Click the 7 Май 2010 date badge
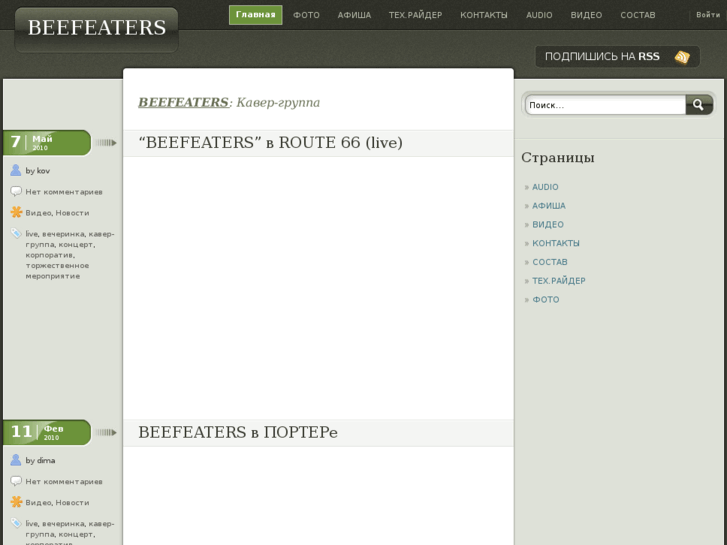Screen dimensions: 727x545 tap(47, 142)
